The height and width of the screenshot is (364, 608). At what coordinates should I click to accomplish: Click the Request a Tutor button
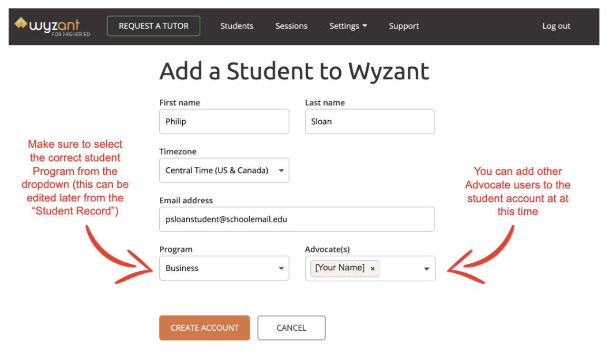pos(154,26)
